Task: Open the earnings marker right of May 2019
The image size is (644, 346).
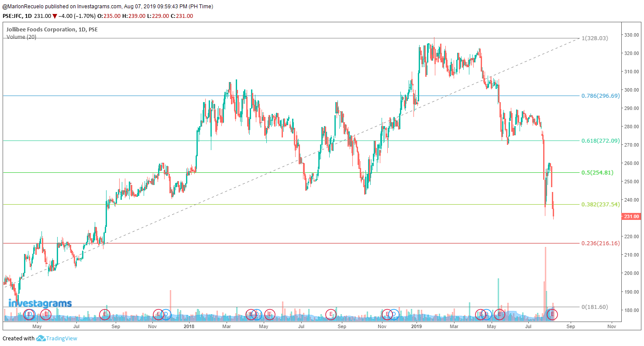Action: coord(499,314)
